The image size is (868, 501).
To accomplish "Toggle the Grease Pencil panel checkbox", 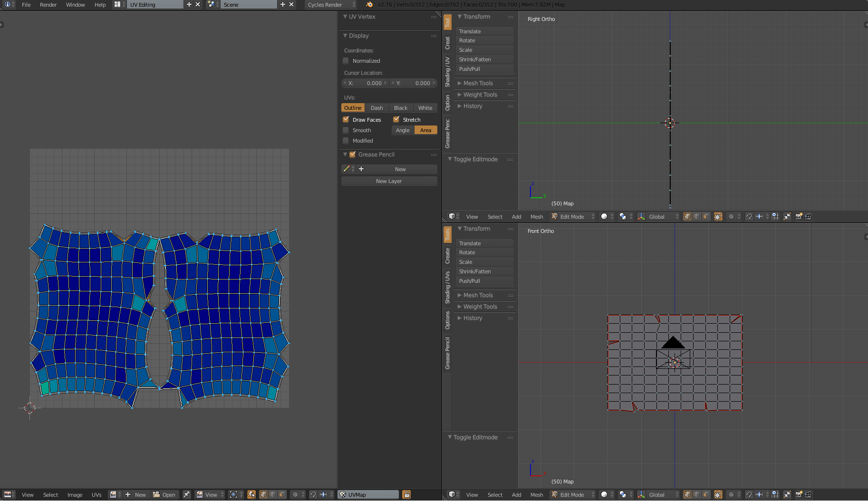I will pos(352,154).
